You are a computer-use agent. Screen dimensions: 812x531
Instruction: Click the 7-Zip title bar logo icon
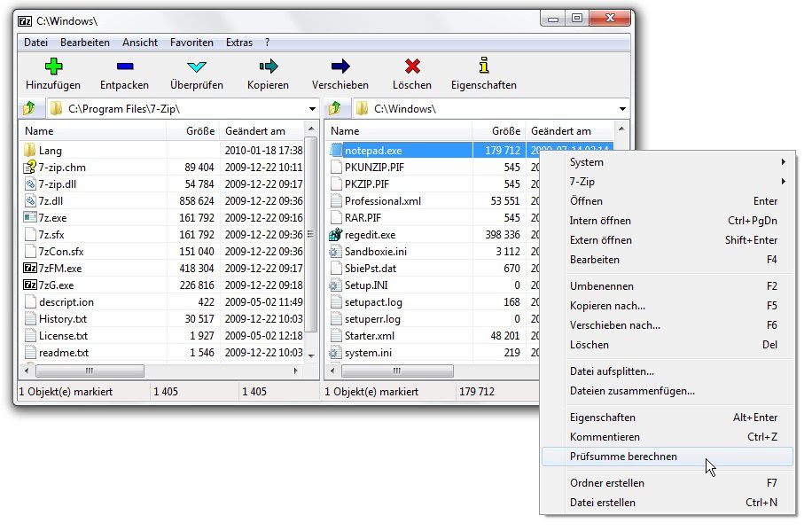(x=25, y=20)
